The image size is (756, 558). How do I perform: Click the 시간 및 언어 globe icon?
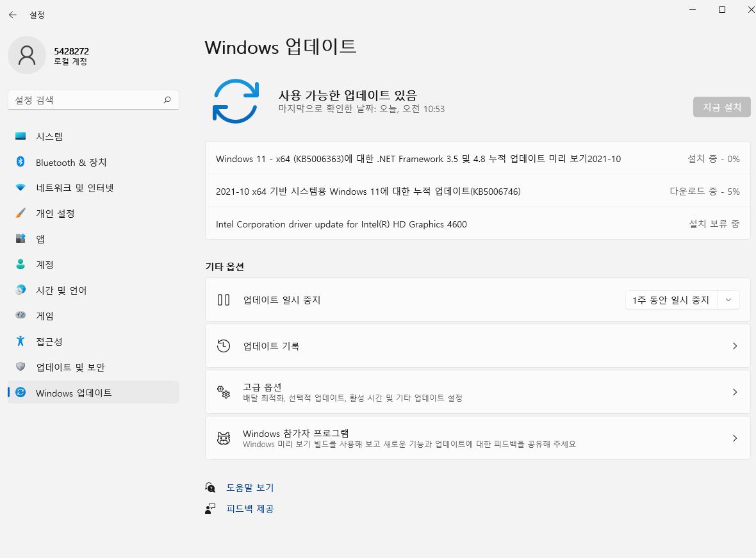tap(21, 290)
